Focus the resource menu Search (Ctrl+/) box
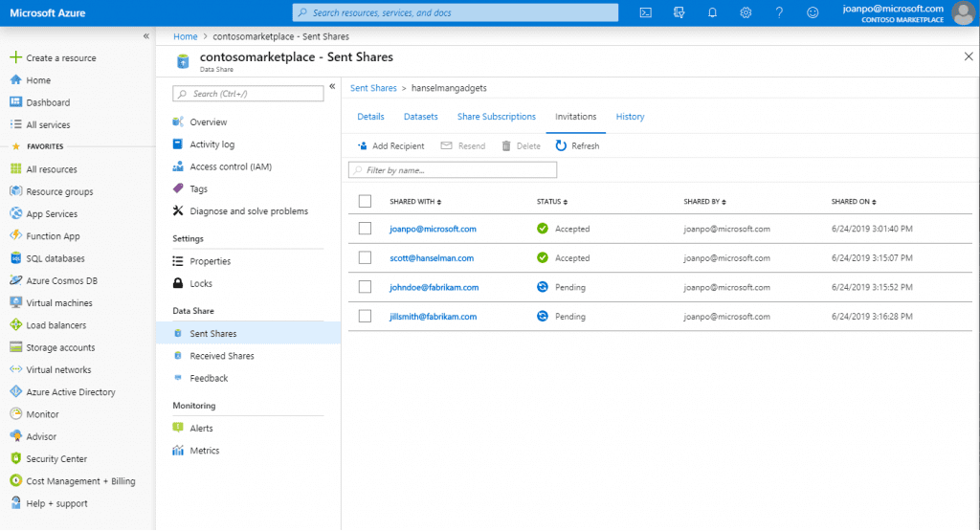 [x=248, y=94]
